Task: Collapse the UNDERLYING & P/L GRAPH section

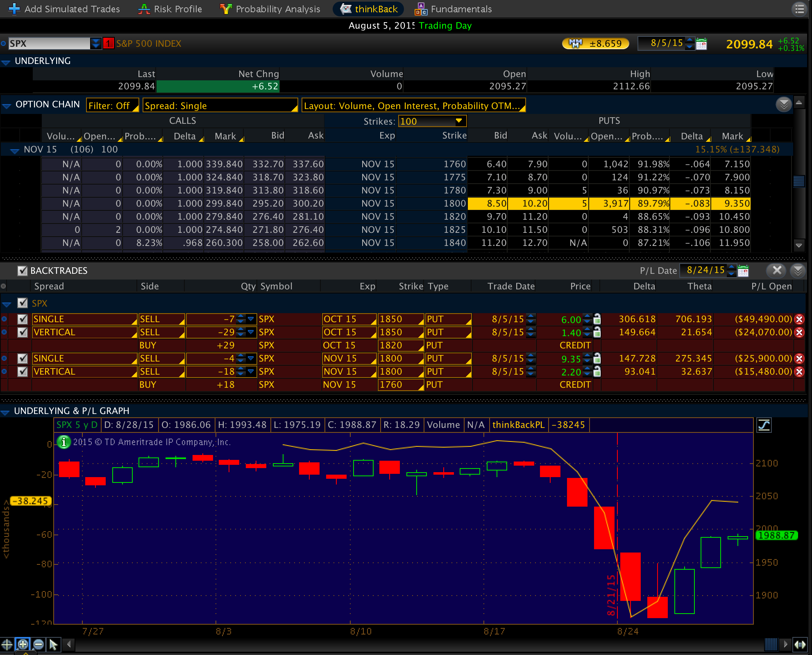Action: [x=6, y=412]
